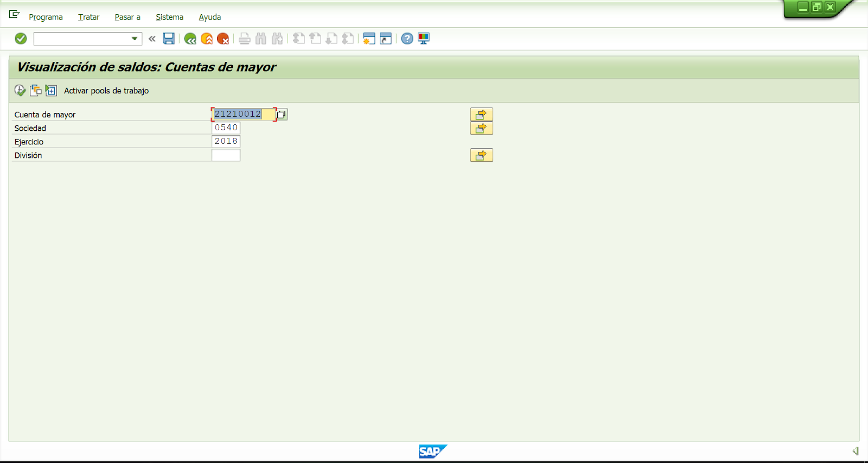Click the Find binoculars icon
The image size is (868, 463).
tap(261, 39)
